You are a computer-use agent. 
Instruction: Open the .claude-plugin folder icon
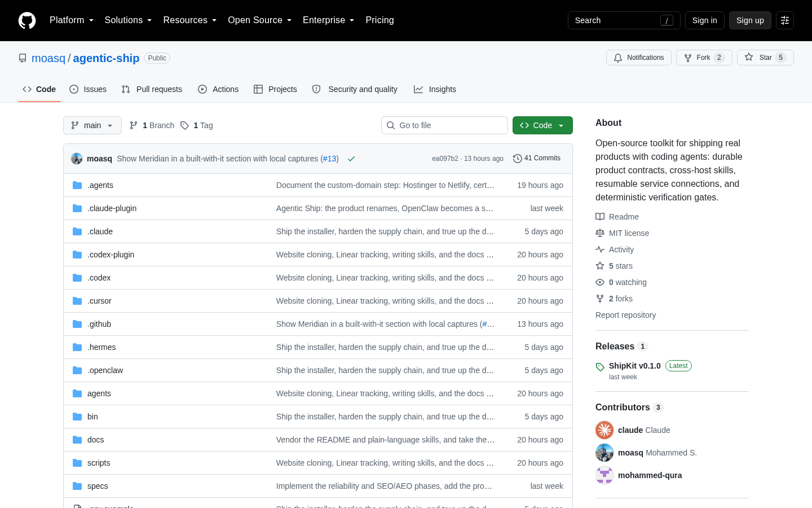77,208
